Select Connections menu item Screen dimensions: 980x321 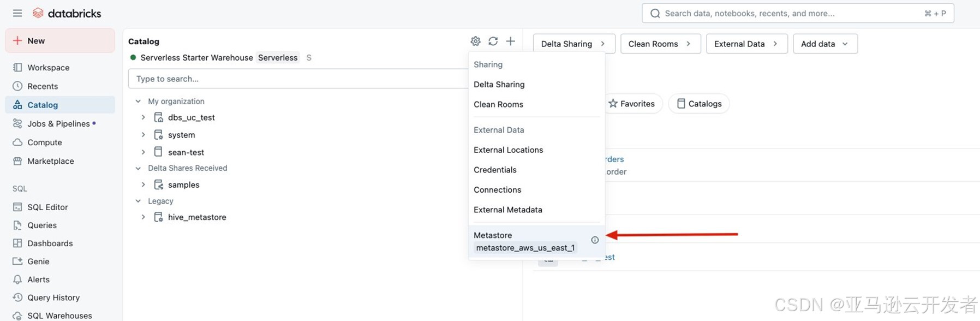(536, 189)
